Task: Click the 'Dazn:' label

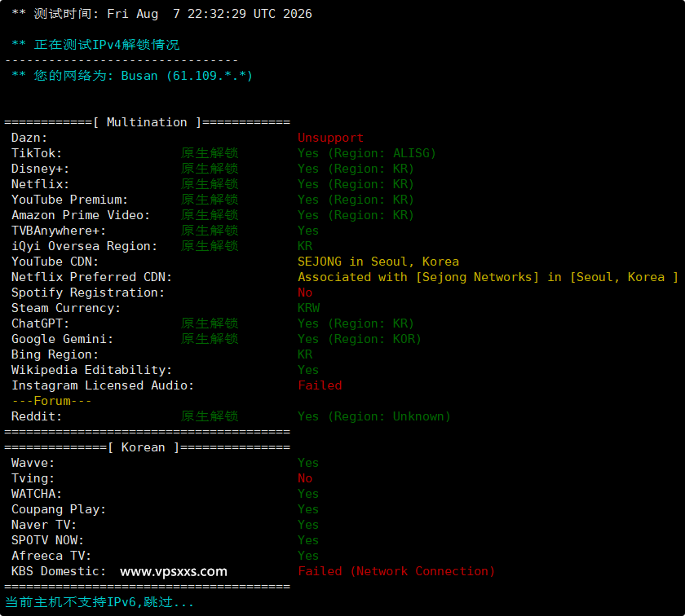Action: (x=29, y=138)
